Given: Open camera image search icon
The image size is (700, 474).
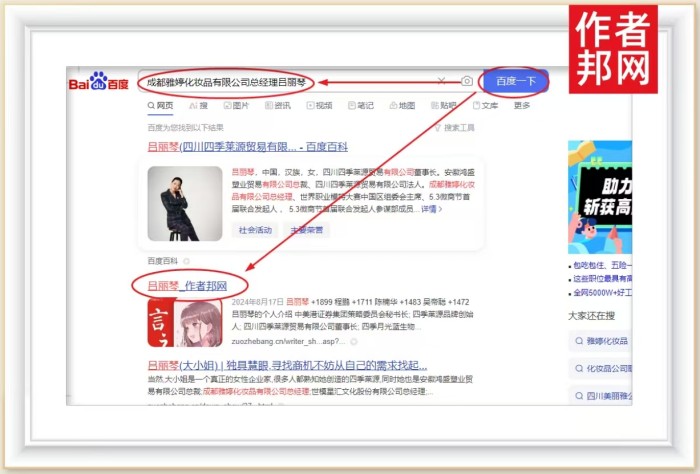Looking at the screenshot, I should pos(466,81).
